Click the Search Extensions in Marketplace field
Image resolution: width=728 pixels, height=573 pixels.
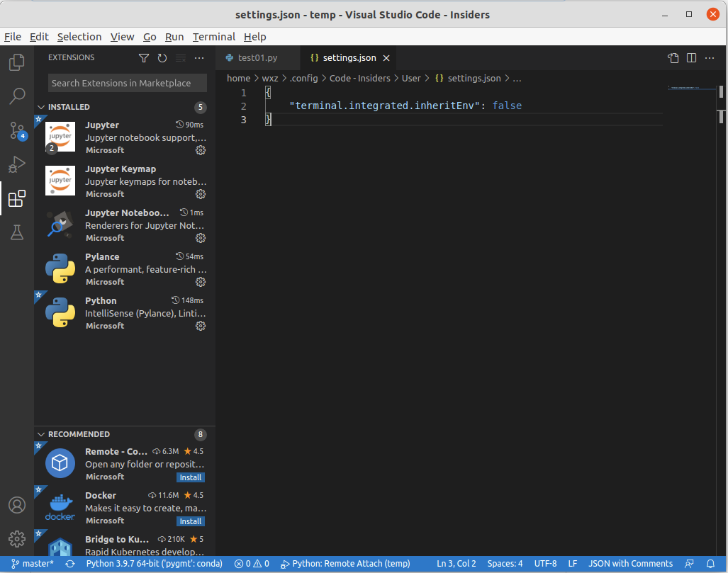coord(126,84)
